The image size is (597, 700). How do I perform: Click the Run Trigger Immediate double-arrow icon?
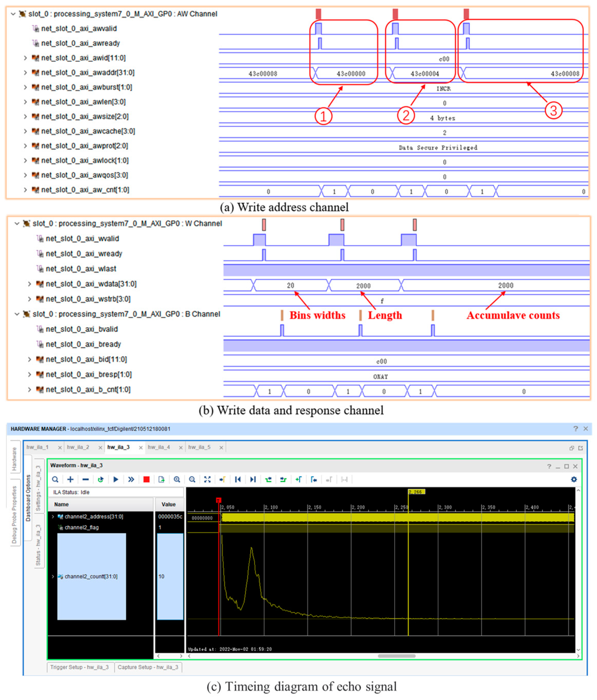tap(131, 479)
